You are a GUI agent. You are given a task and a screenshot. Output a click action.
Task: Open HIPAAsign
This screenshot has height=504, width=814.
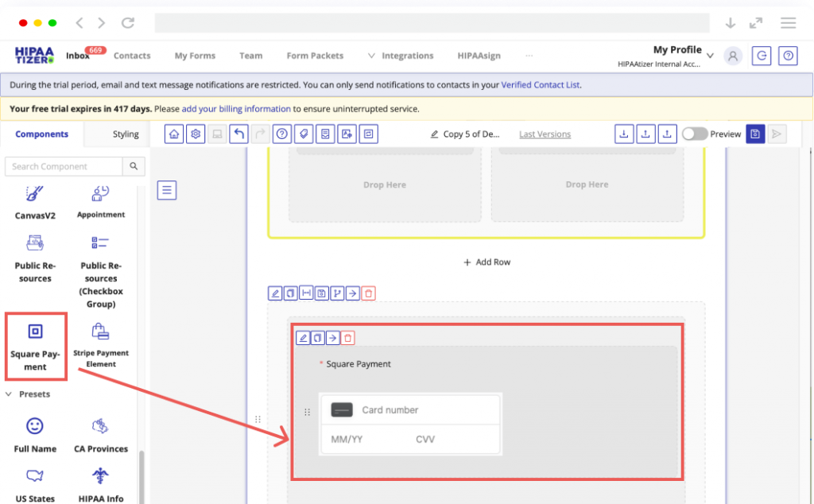point(479,56)
